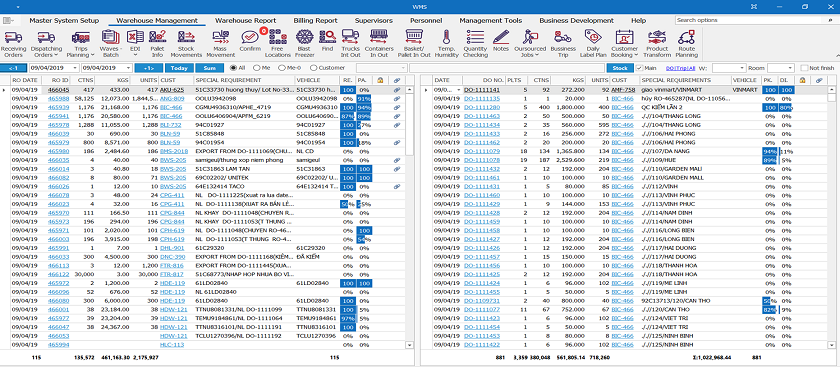840x367 pixels.
Task: Click the 80% DL progress cell for DO-1111280
Action: coord(786,108)
